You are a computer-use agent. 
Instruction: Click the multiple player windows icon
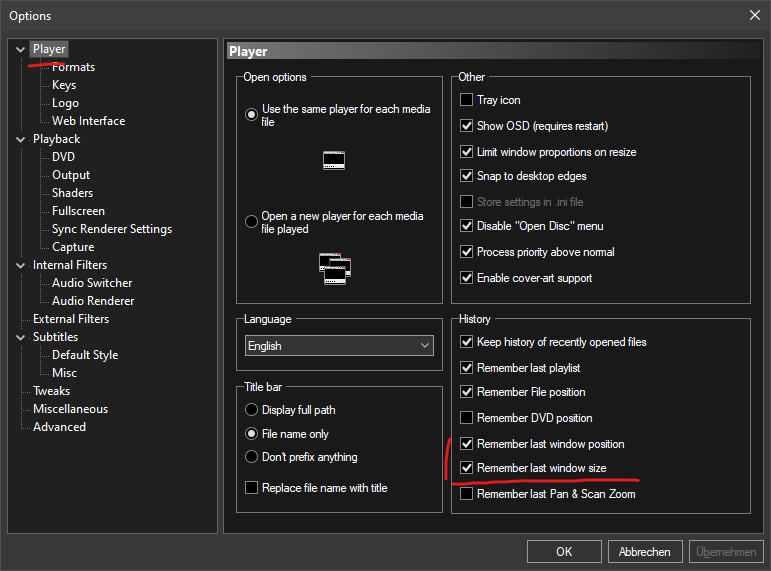click(x=335, y=269)
